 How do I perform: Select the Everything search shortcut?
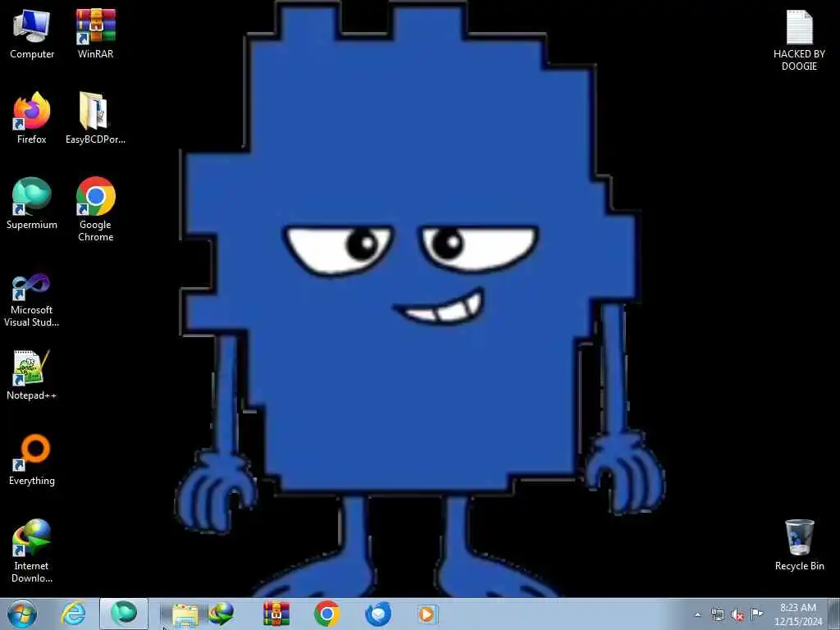[x=32, y=460]
